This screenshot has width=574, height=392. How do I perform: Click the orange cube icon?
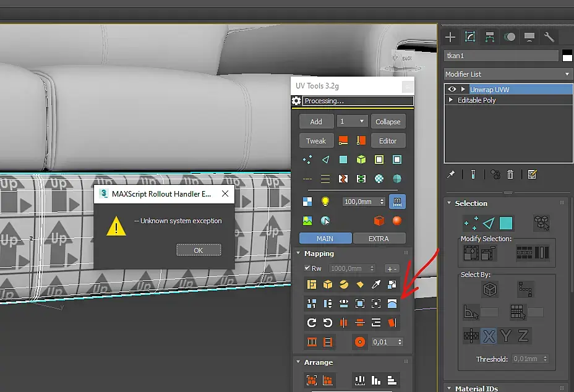point(379,221)
